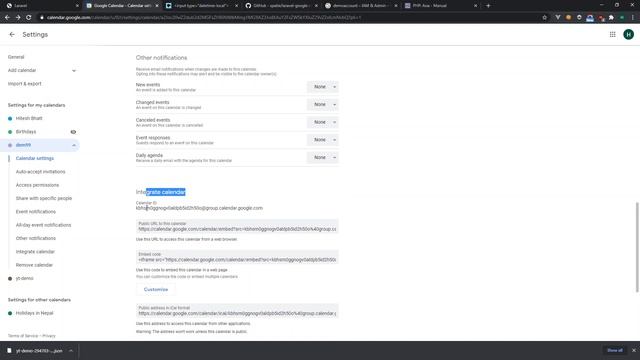640x360 pixels.
Task: Go to Integrate calendar section
Action: (x=35, y=252)
